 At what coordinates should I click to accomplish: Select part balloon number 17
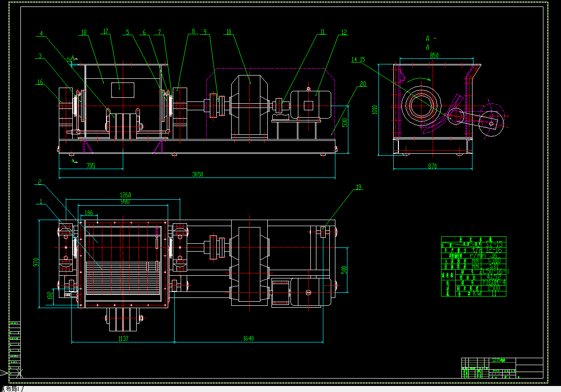106,32
